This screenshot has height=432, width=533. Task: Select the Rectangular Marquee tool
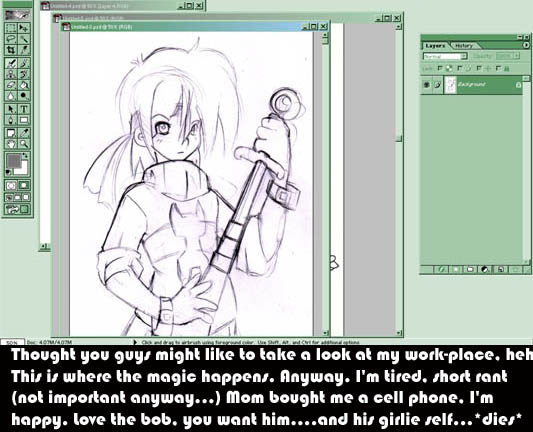[x=11, y=28]
